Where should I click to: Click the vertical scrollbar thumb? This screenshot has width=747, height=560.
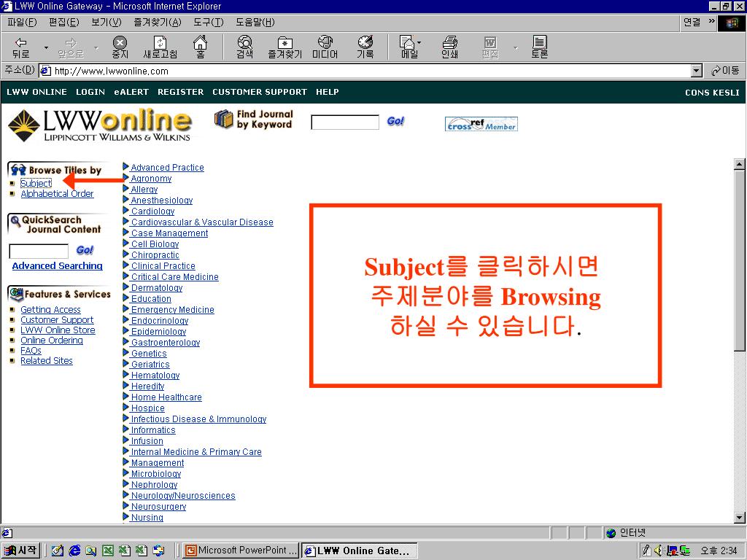740,260
